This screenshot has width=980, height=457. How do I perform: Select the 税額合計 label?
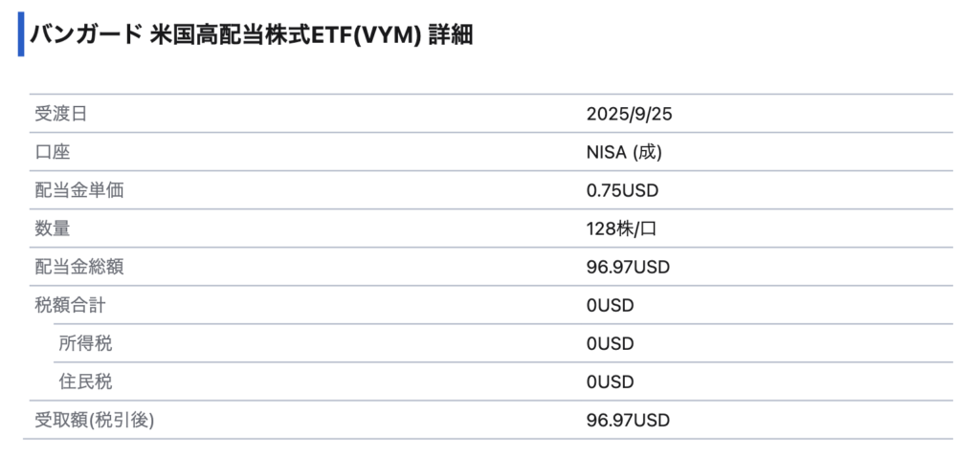(70, 305)
